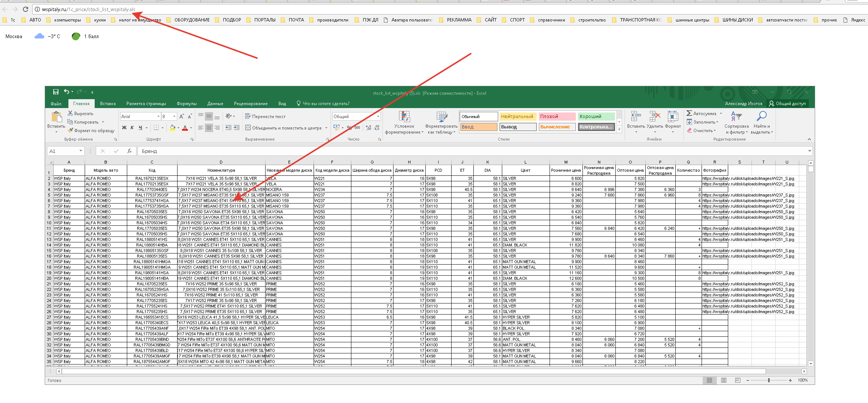
Task: Click the Paste (Вставить) clipboard icon
Action: point(57,117)
